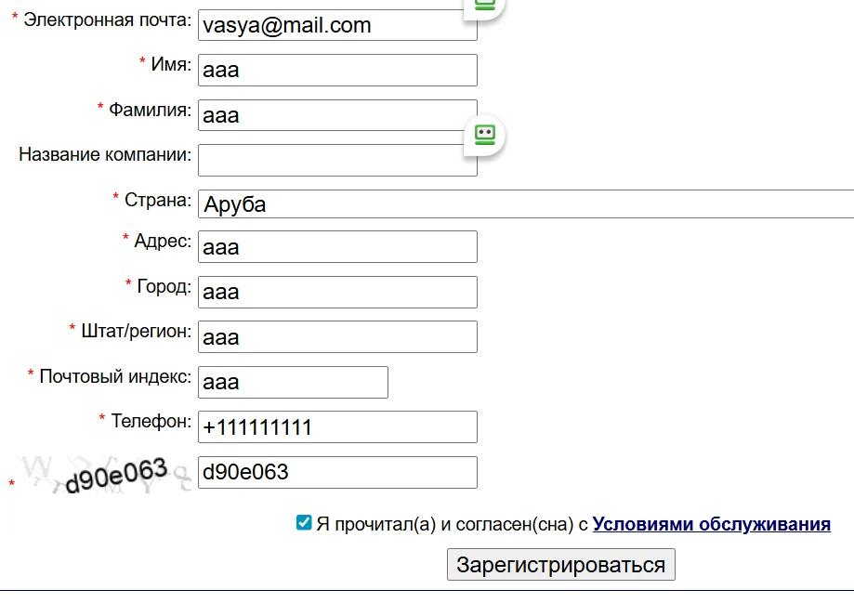
Task: Click the 'Название компании' label text
Action: pyautogui.click(x=105, y=154)
